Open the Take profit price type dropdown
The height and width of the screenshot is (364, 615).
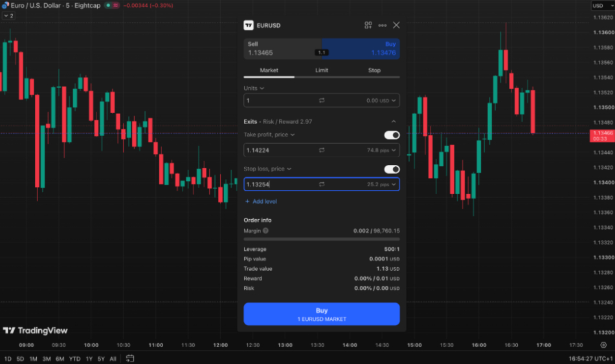[x=269, y=134]
